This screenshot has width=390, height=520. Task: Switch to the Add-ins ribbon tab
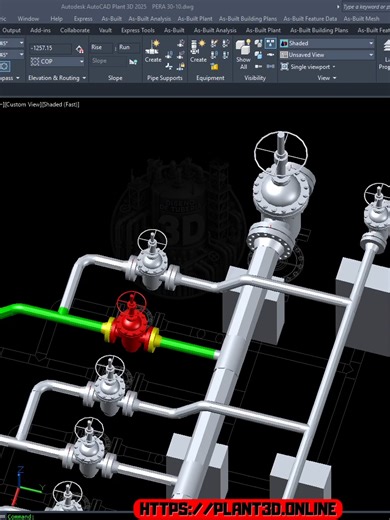[40, 30]
